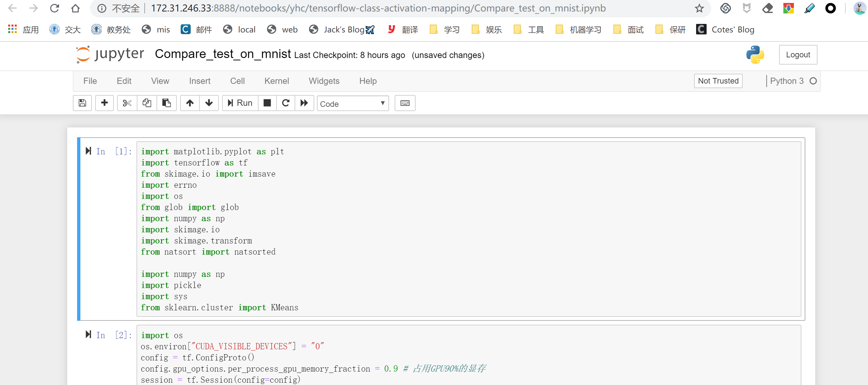This screenshot has height=385, width=868.
Task: Click the Logout button
Action: tap(798, 54)
